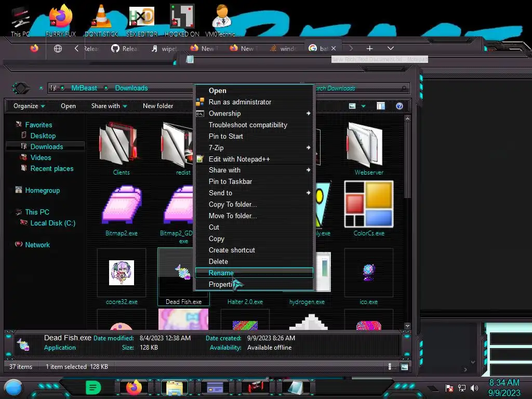Image resolution: width=532 pixels, height=399 pixels.
Task: Click the New folder button
Action: pyautogui.click(x=158, y=106)
